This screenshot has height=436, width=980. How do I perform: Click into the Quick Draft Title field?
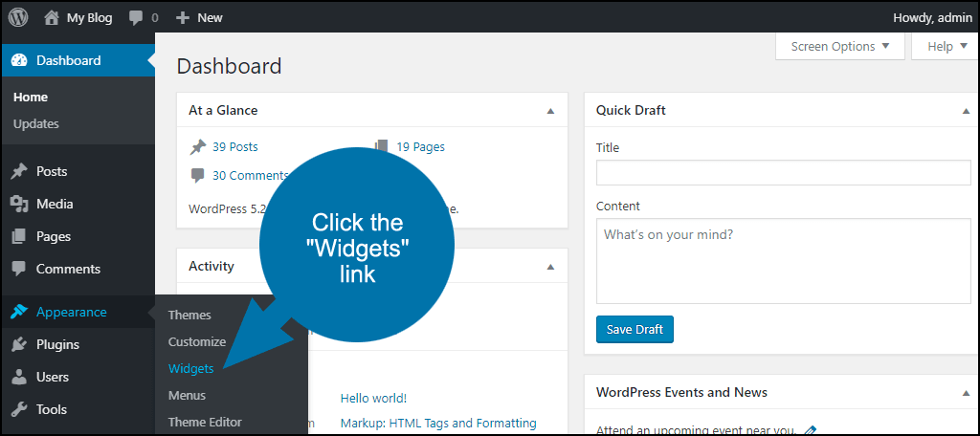pyautogui.click(x=783, y=173)
